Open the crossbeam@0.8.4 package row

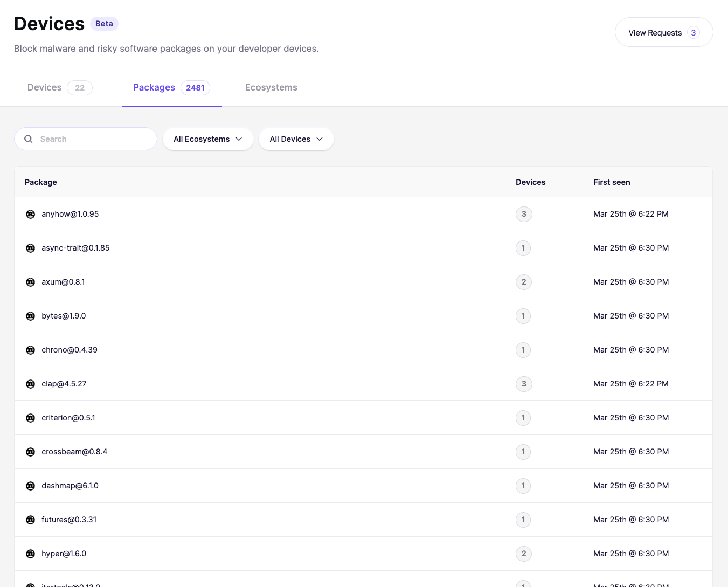[363, 452]
